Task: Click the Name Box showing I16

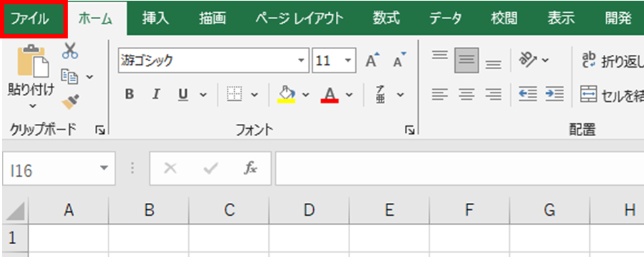Action: click(x=58, y=169)
